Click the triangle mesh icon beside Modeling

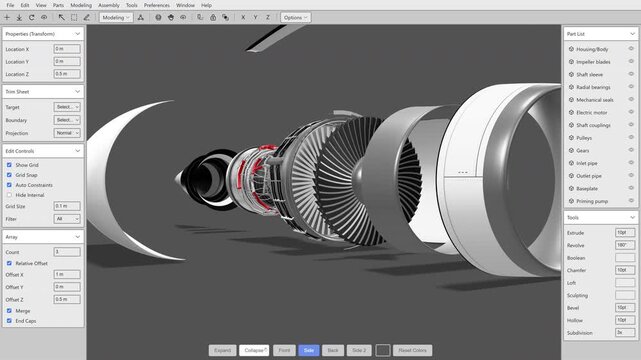pyautogui.click(x=141, y=18)
